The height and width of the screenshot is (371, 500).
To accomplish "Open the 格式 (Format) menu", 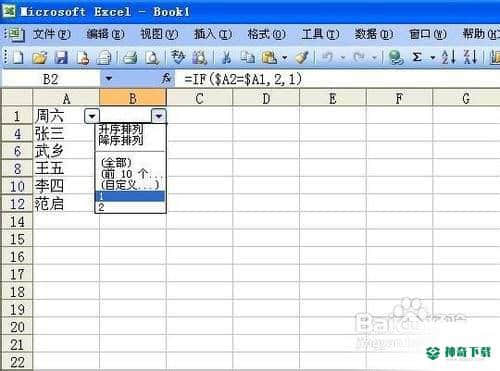I will 266,34.
